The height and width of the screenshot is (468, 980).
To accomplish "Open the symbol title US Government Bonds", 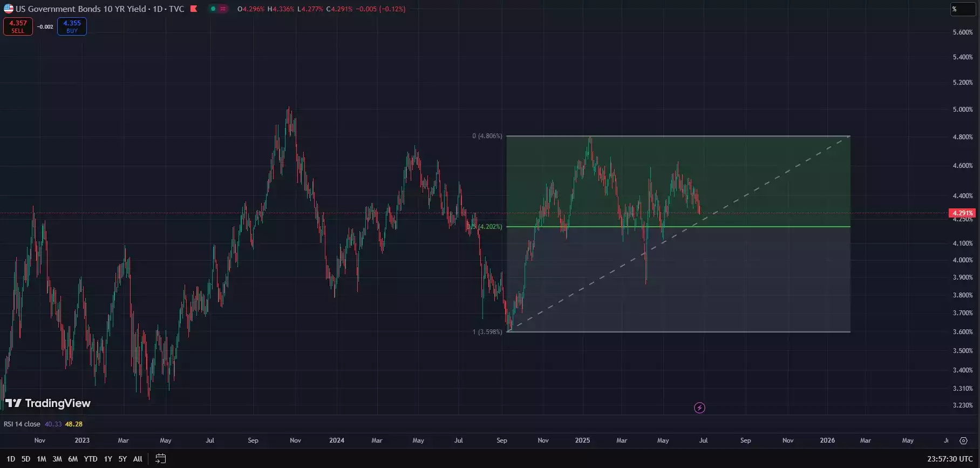I will click(x=81, y=9).
